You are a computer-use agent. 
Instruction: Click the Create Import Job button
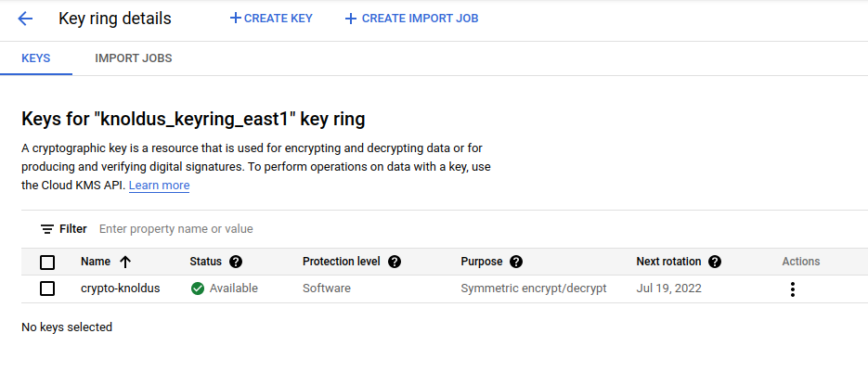411,19
